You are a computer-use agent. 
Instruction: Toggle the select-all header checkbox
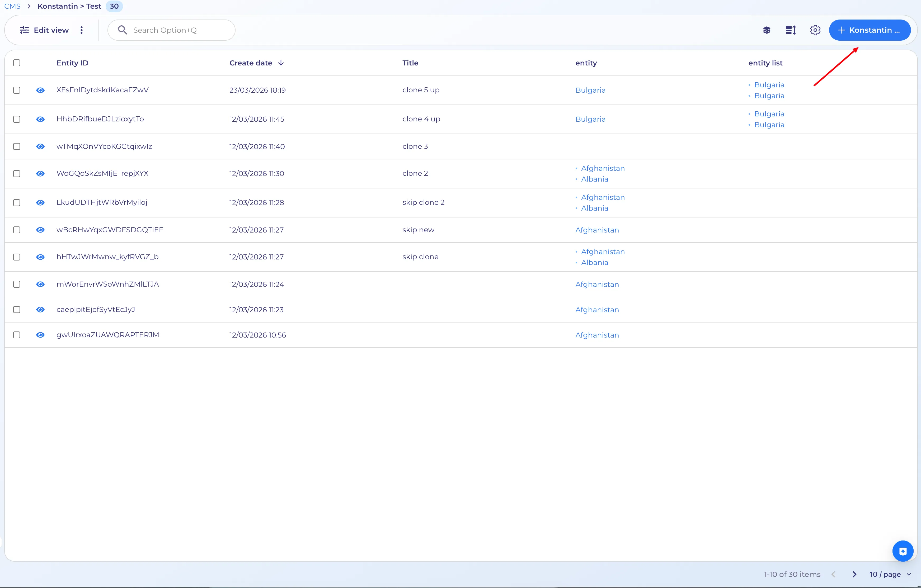coord(16,63)
